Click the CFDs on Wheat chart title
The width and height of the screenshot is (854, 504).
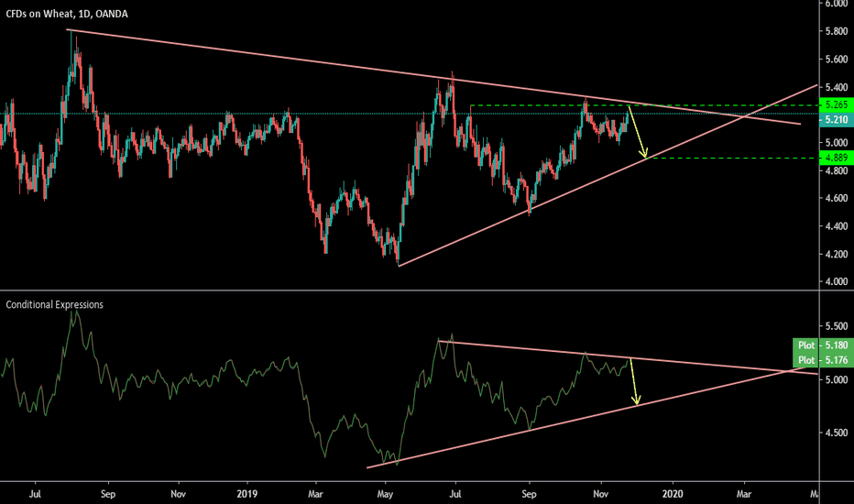tap(67, 14)
